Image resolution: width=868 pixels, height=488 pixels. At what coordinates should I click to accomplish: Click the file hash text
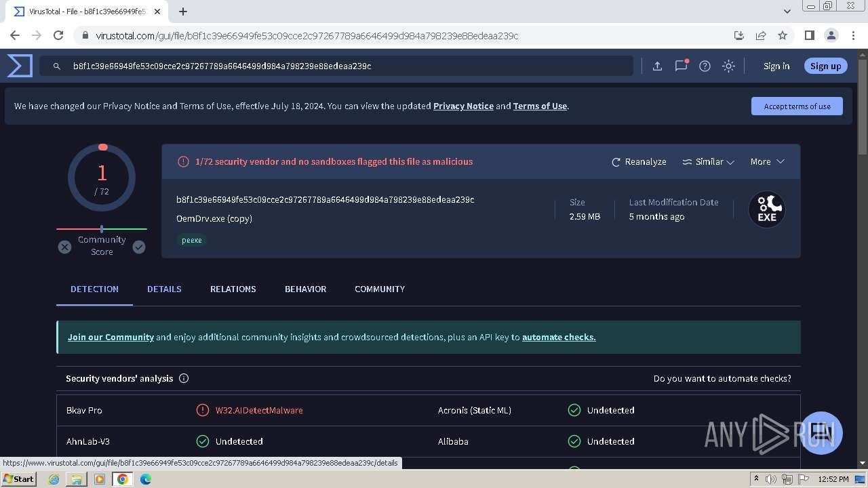point(325,199)
